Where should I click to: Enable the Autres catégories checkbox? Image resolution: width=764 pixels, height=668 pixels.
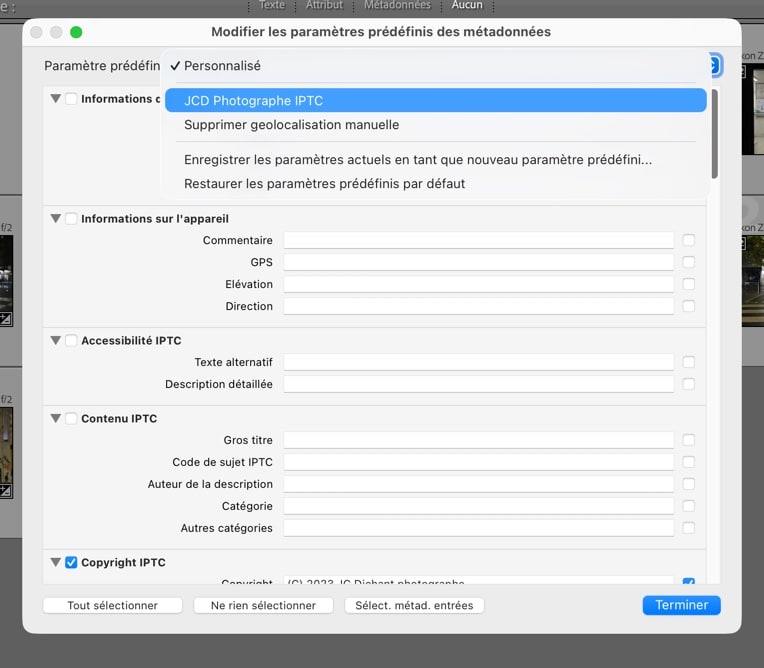(x=688, y=528)
